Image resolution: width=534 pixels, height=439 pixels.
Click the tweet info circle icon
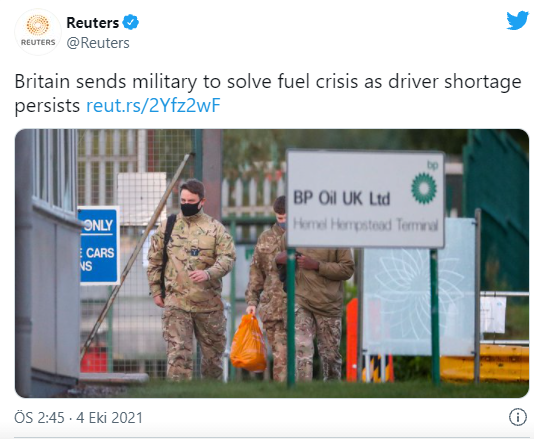(517, 417)
